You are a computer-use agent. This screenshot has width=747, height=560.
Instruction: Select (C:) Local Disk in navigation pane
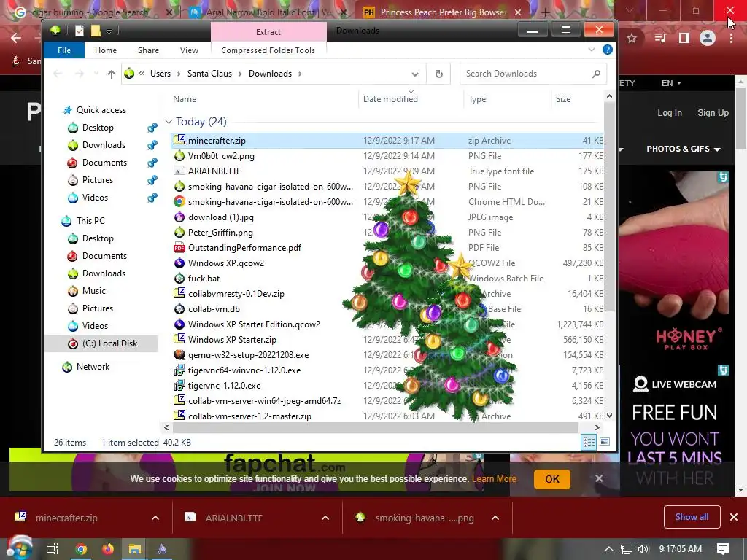[101, 343]
